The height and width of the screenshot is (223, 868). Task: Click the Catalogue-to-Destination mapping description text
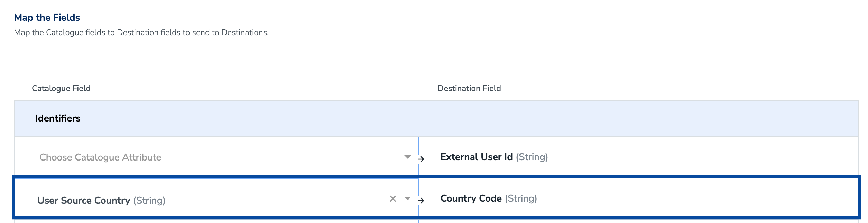pyautogui.click(x=141, y=32)
